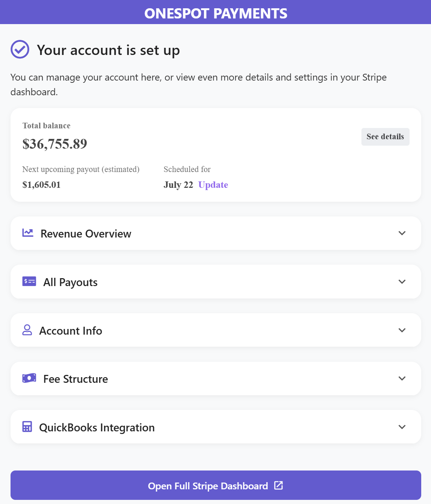Click the account set up checkmark icon

20,49
